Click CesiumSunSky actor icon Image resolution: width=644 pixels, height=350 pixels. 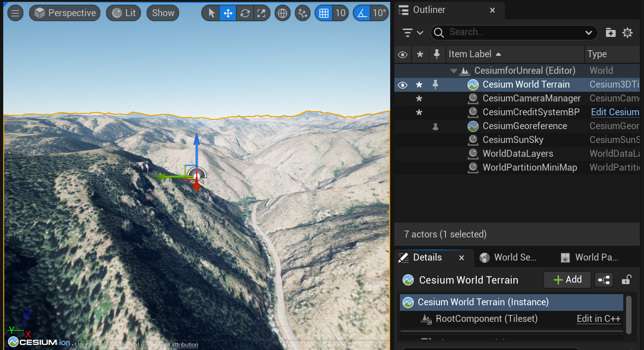click(x=473, y=140)
